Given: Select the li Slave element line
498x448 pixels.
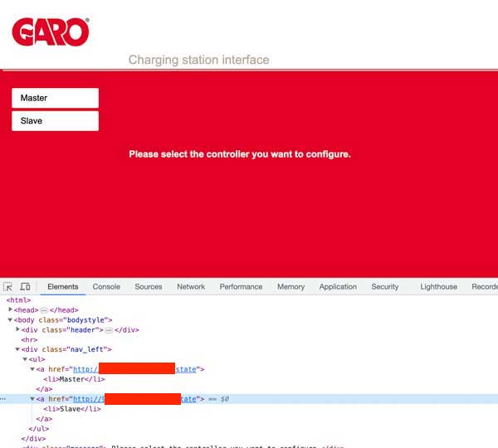Looking at the screenshot, I should (x=72, y=409).
